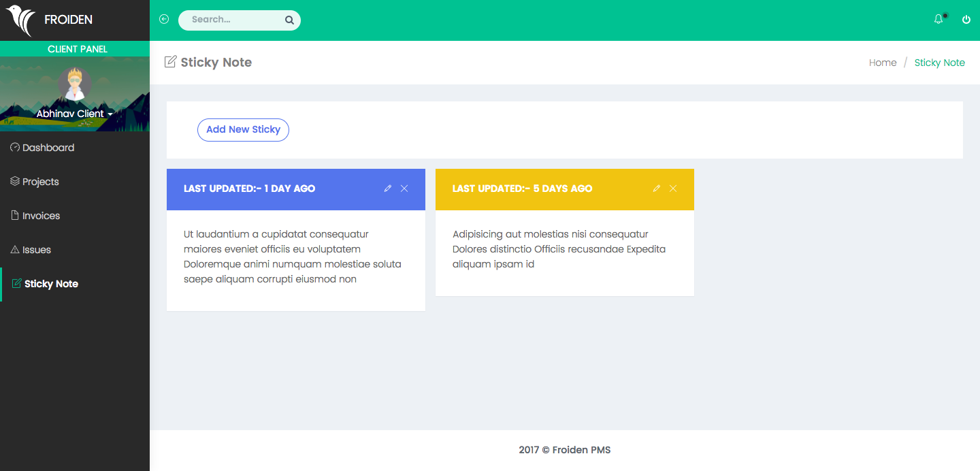Click the Home breadcrumb link
This screenshot has height=471, width=980.
(883, 63)
